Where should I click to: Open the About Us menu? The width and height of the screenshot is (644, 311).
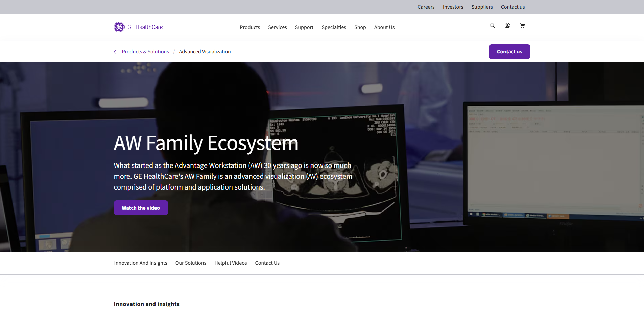point(384,27)
